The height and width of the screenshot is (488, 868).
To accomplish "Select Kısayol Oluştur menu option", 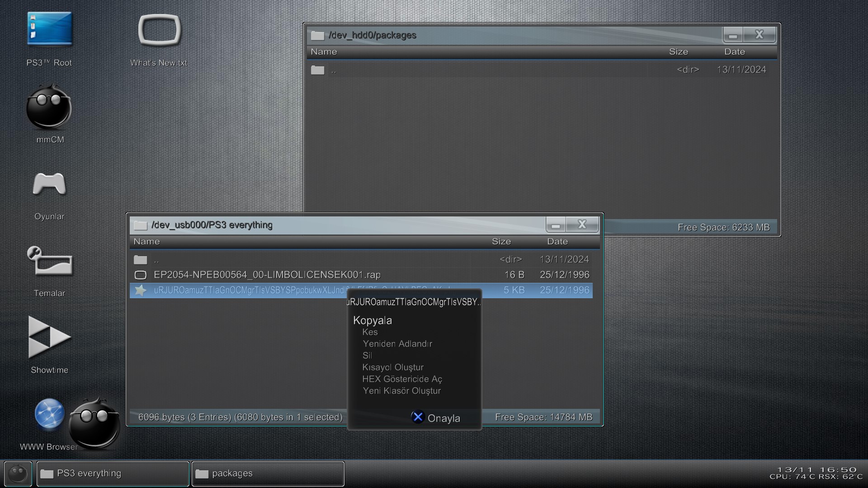I will [392, 367].
